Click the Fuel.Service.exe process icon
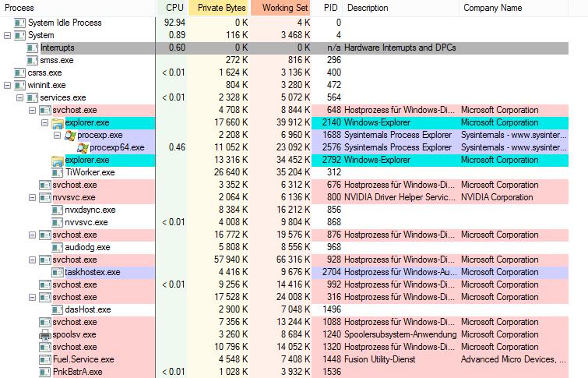 click(x=45, y=359)
